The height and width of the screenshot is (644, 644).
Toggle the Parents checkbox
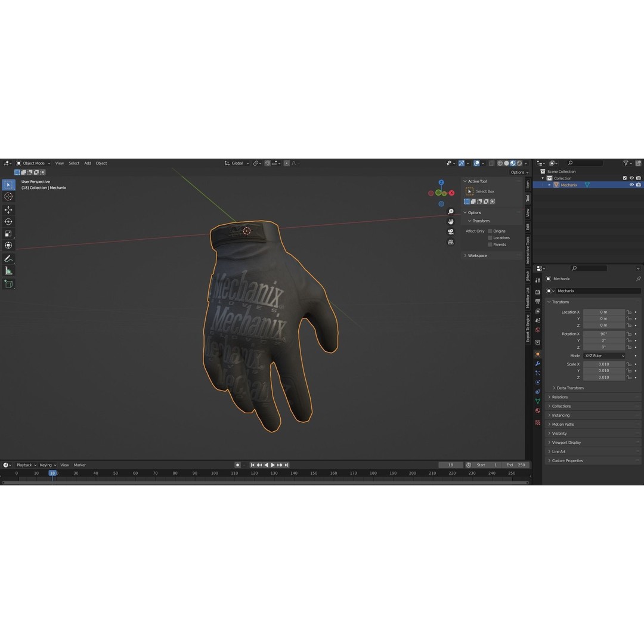(490, 244)
